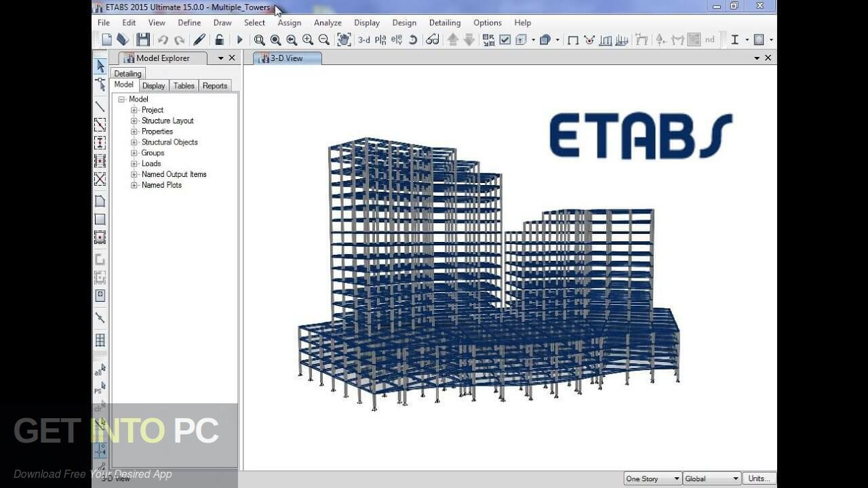The height and width of the screenshot is (488, 868).
Task: Switch to the Display tab in Model Explorer
Action: [x=153, y=85]
